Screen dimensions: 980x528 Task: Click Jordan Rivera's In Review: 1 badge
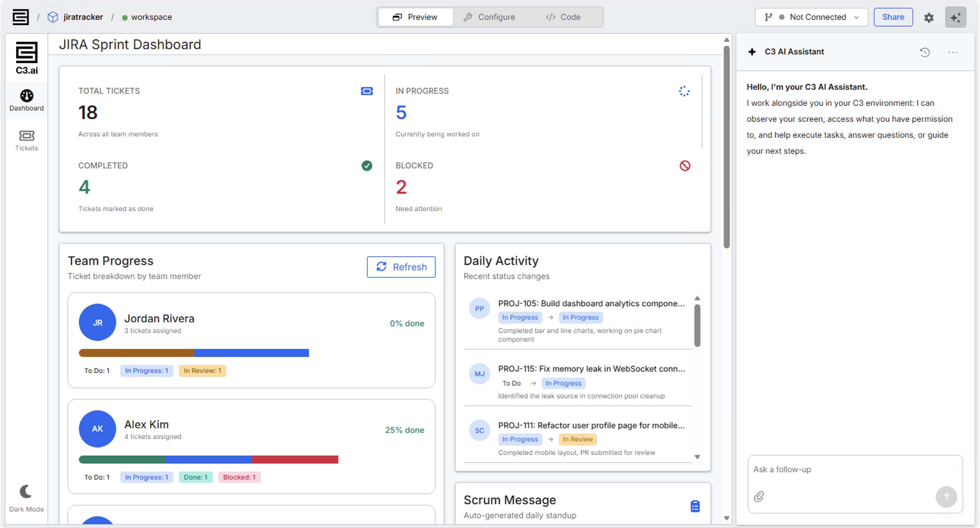pos(202,371)
